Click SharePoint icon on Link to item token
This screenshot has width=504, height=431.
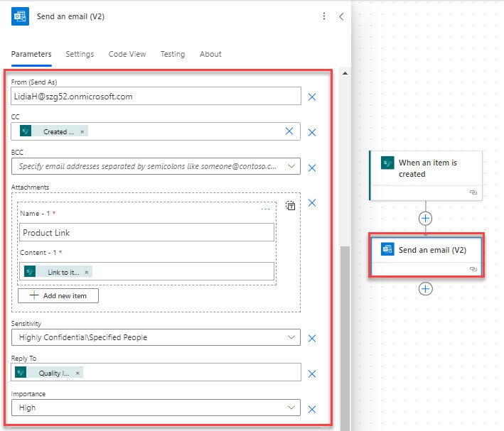click(30, 271)
